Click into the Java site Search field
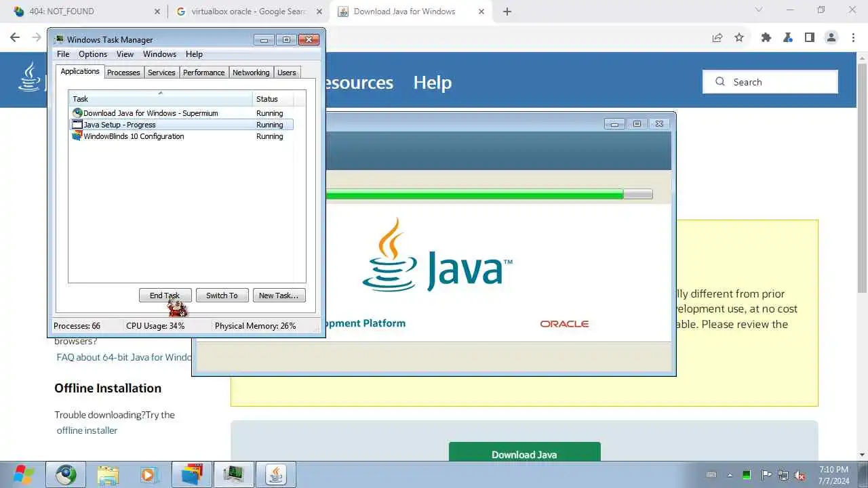The width and height of the screenshot is (868, 488). pyautogui.click(x=770, y=82)
